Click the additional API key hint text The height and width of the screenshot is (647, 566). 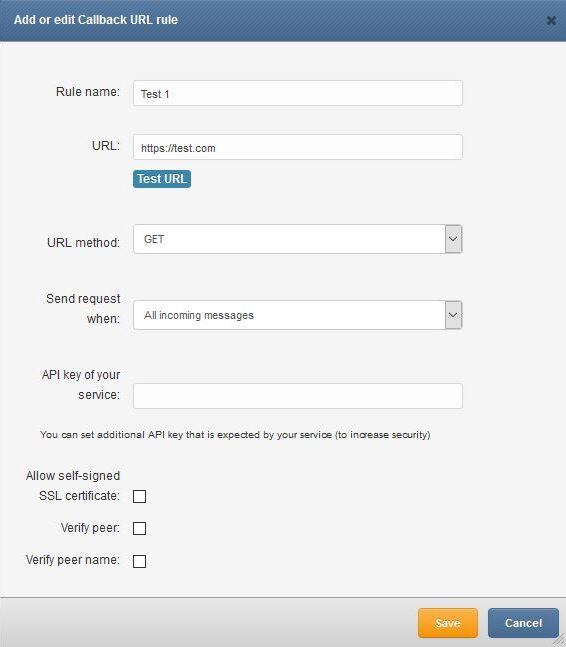point(235,434)
